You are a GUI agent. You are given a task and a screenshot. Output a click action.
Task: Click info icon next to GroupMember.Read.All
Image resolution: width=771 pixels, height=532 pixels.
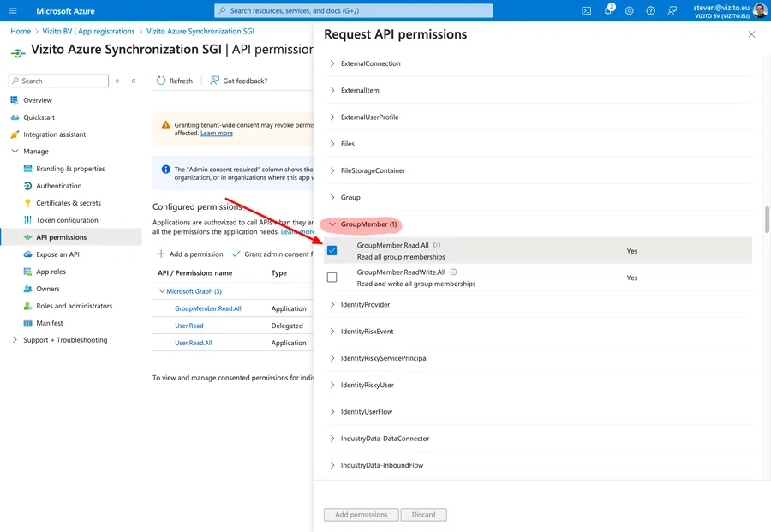[437, 246]
